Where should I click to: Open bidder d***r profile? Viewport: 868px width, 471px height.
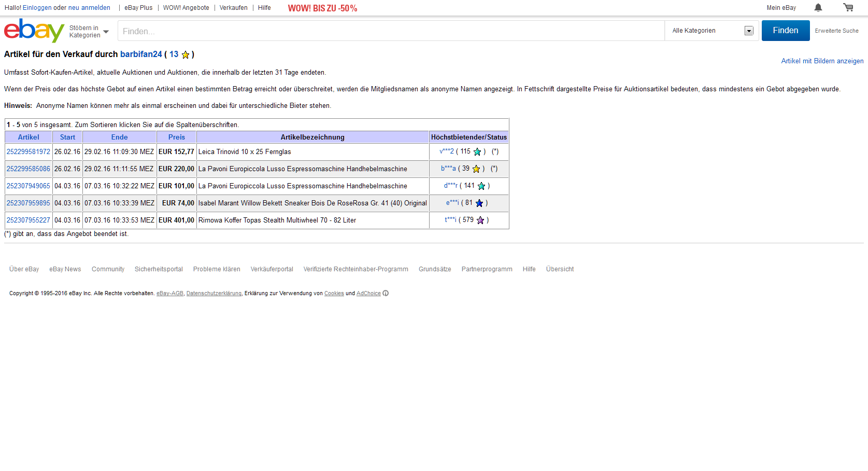[x=451, y=186]
